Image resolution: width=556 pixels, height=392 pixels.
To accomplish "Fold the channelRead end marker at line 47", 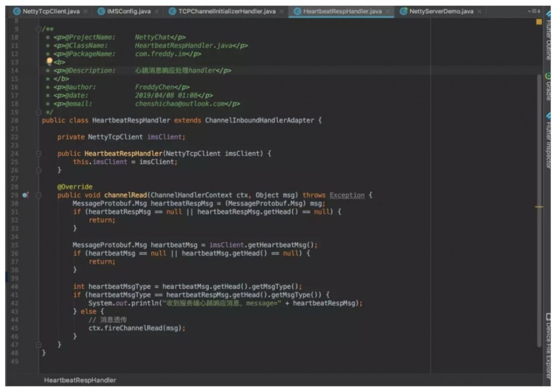I will pos(38,345).
